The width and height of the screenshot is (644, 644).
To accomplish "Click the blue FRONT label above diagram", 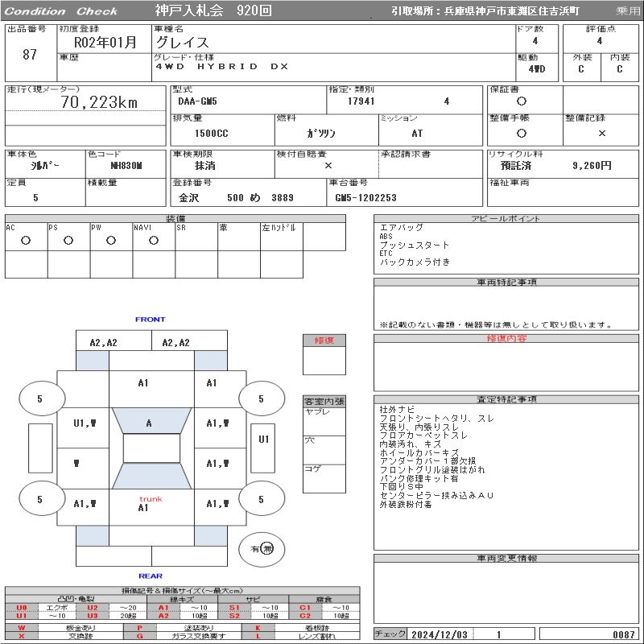I will [150, 320].
